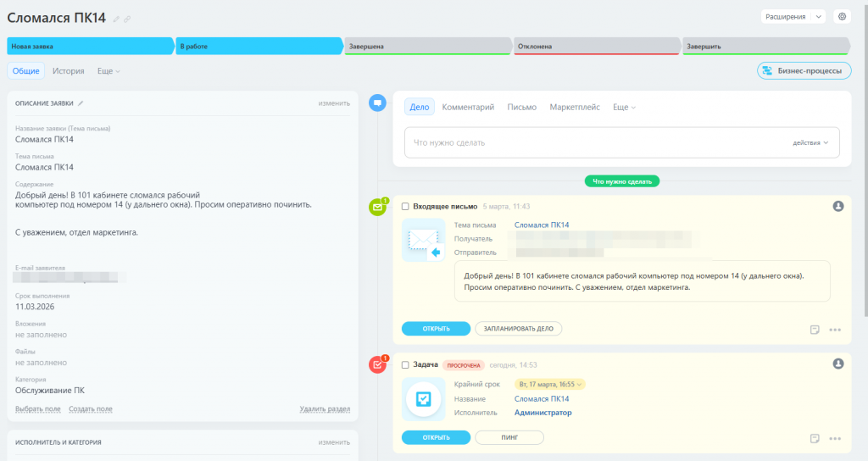Open settings via the gear icon

tap(842, 16)
